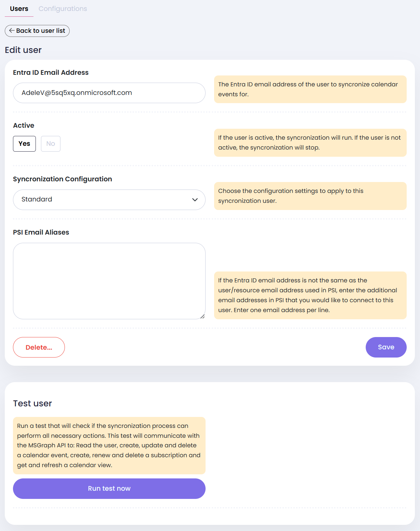Set Active to Yes
This screenshot has width=420, height=531.
(x=24, y=144)
